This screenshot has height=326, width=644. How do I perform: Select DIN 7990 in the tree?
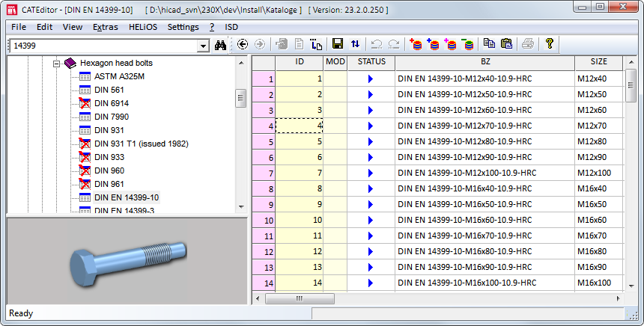pyautogui.click(x=112, y=117)
